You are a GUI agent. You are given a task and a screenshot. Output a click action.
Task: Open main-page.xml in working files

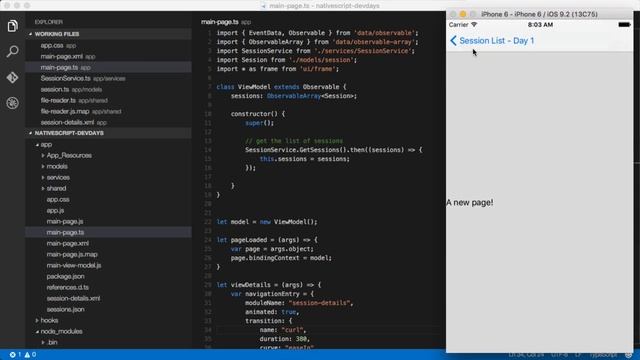tap(109, 56)
